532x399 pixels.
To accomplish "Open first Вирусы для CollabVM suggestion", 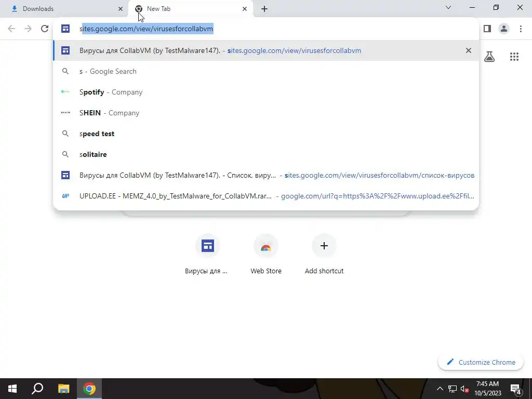I will 266,50.
